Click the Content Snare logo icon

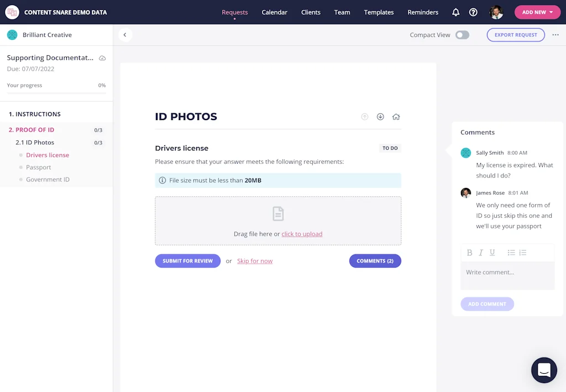click(12, 12)
